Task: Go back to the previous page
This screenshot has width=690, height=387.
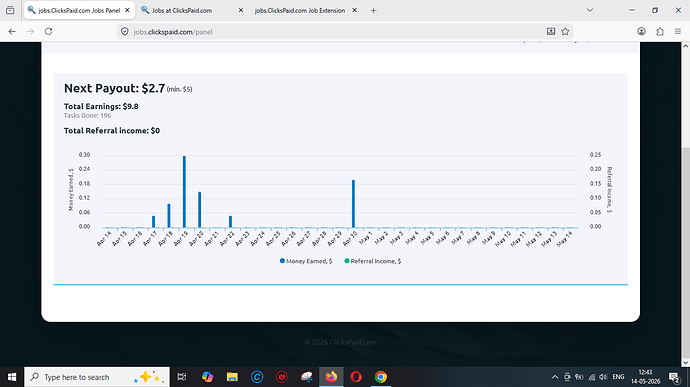Action: tap(12, 31)
